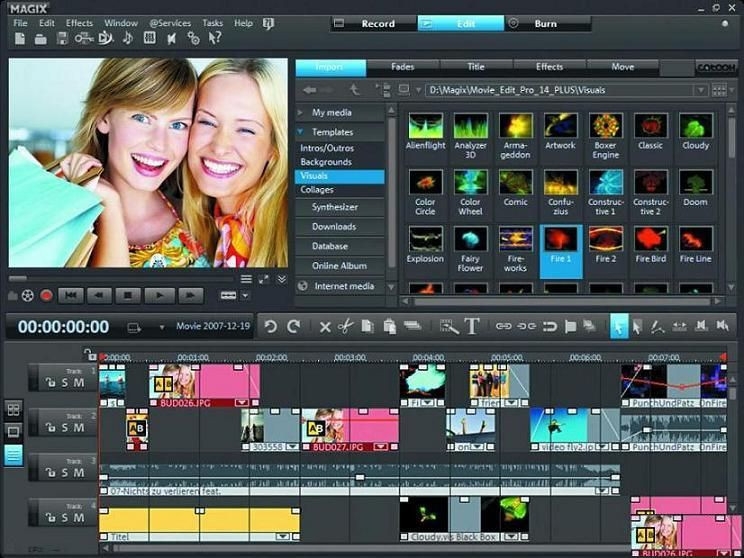Open a project with the folder icon

[x=41, y=39]
